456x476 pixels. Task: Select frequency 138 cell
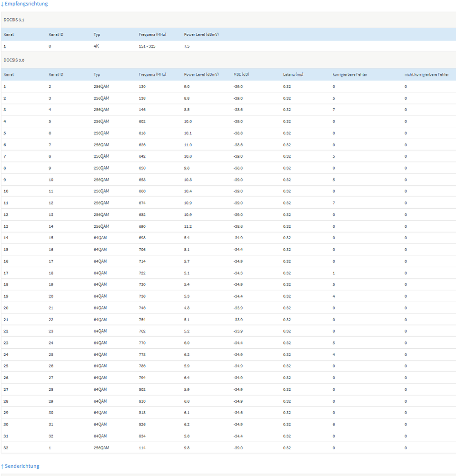tap(142, 98)
